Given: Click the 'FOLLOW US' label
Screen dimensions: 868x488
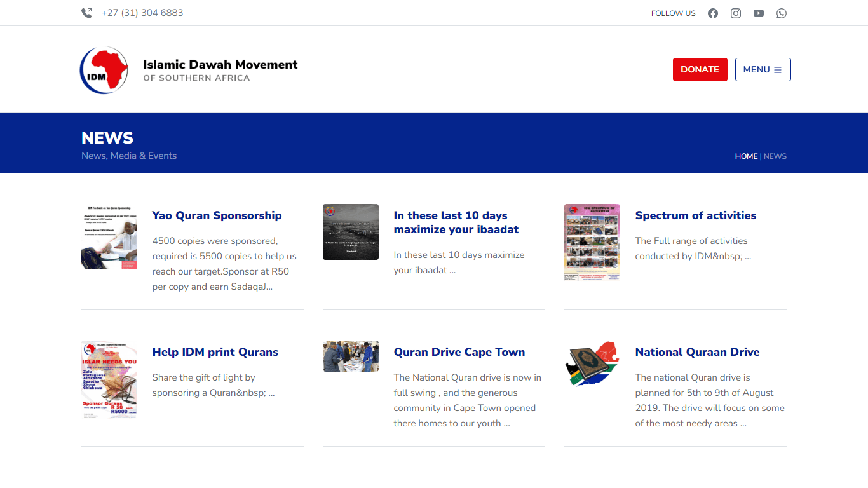Looking at the screenshot, I should [x=674, y=13].
